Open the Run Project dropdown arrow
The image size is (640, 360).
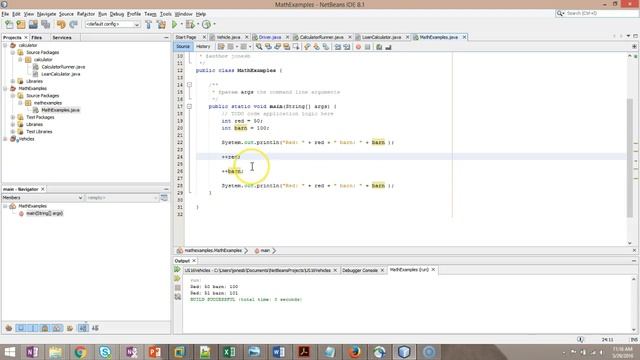[x=182, y=24]
